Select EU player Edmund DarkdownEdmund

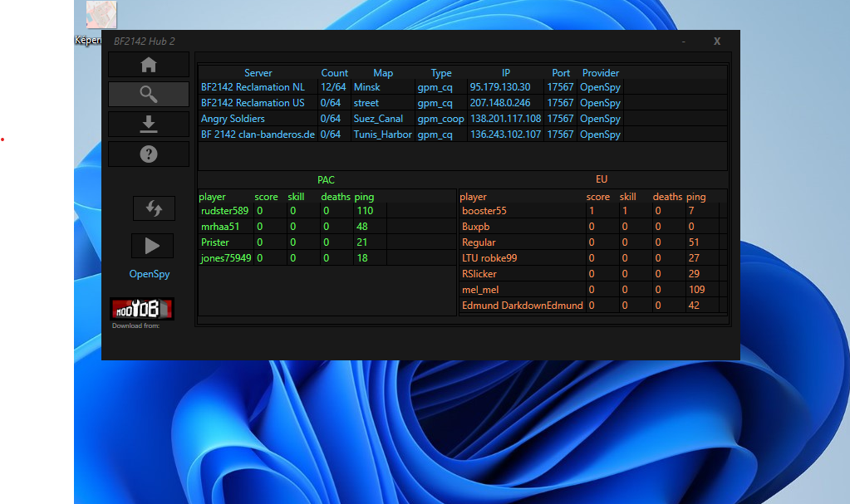click(x=523, y=305)
